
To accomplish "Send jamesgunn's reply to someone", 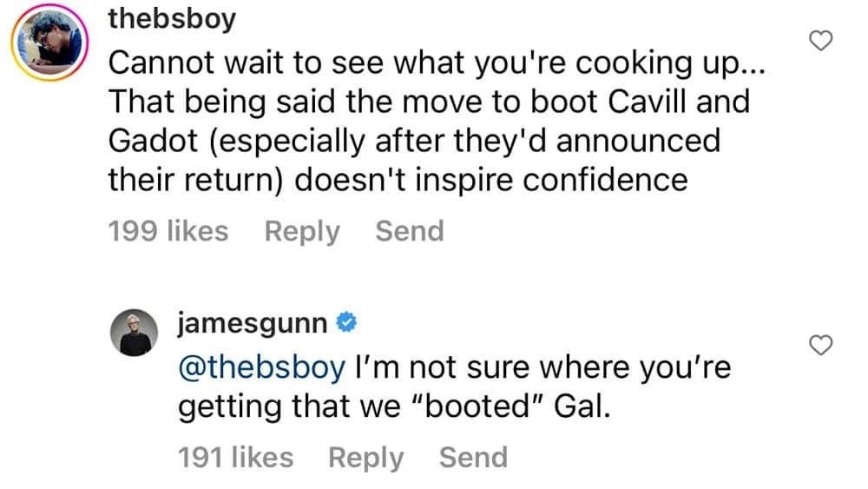I will [473, 457].
